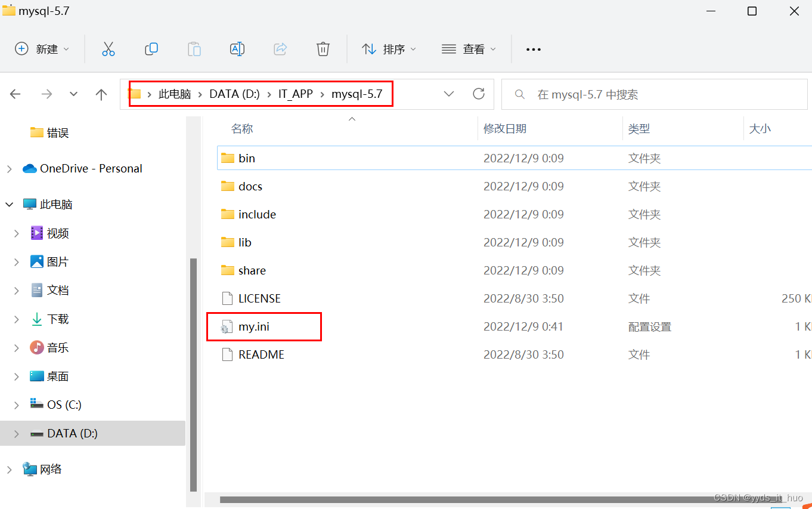Select the README file icon
The height and width of the screenshot is (509, 812).
227,354
